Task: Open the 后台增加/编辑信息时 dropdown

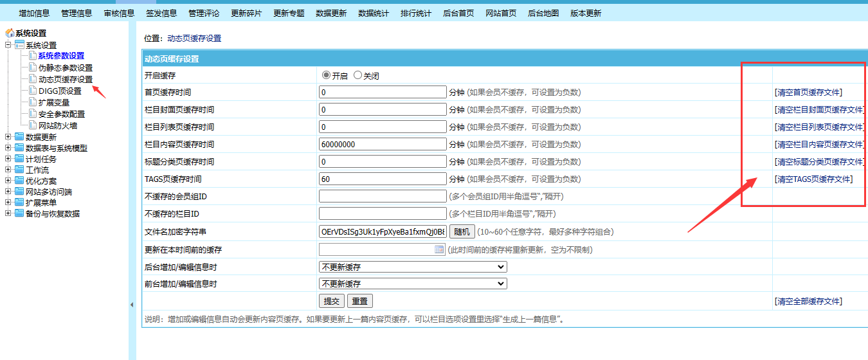Action: click(x=413, y=267)
